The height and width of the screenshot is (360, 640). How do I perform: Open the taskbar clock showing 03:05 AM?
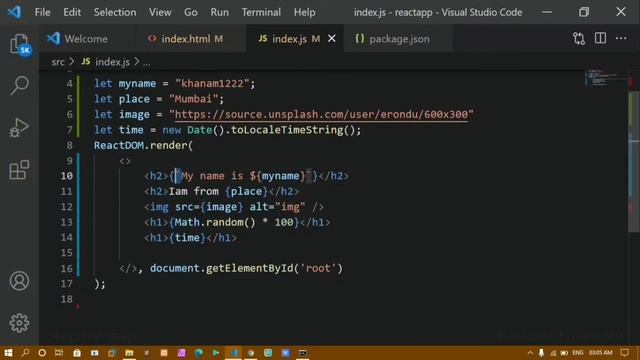click(x=600, y=353)
